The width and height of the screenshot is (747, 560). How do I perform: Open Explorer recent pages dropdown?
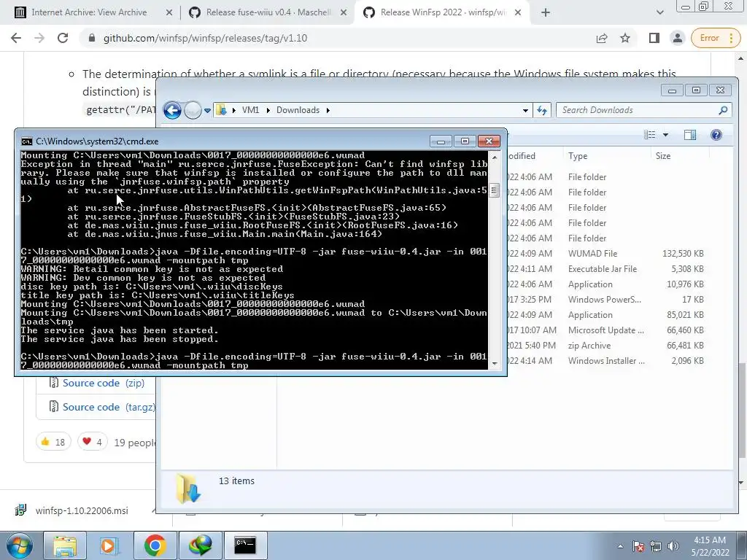coord(208,111)
